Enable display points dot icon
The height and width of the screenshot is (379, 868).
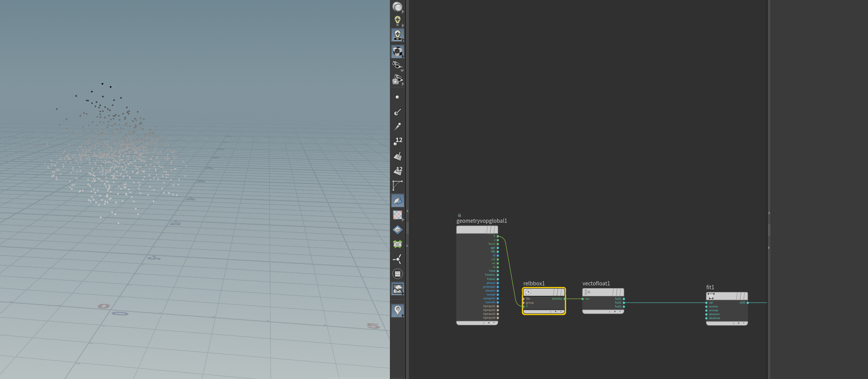[397, 97]
